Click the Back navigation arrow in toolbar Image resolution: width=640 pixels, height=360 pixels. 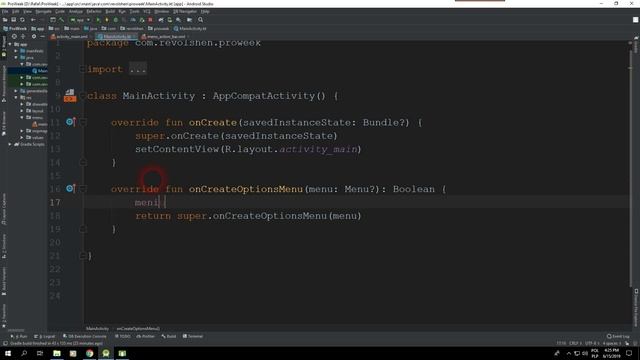point(33,20)
